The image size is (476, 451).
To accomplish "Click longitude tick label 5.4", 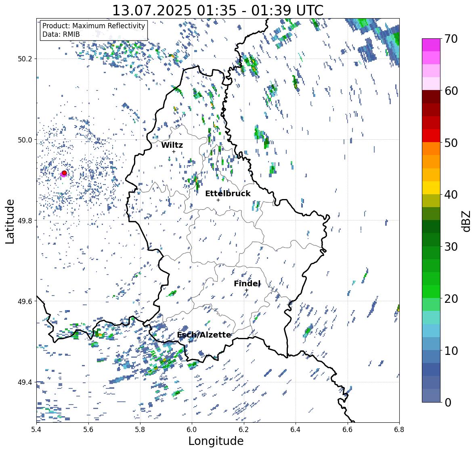I will click(36, 429).
